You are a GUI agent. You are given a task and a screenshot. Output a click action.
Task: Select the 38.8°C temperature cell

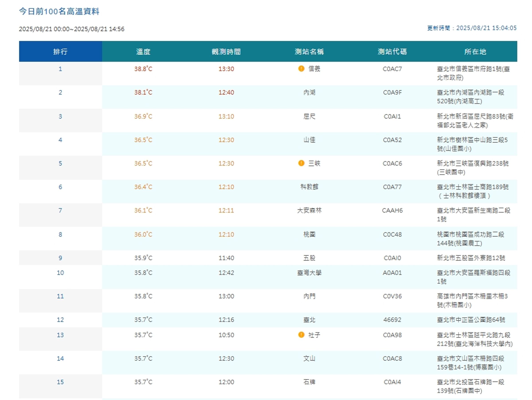(143, 69)
